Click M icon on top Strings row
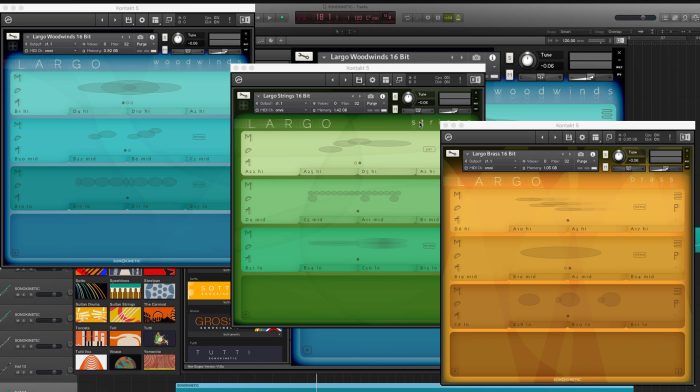The height and width of the screenshot is (392, 700). [x=248, y=137]
